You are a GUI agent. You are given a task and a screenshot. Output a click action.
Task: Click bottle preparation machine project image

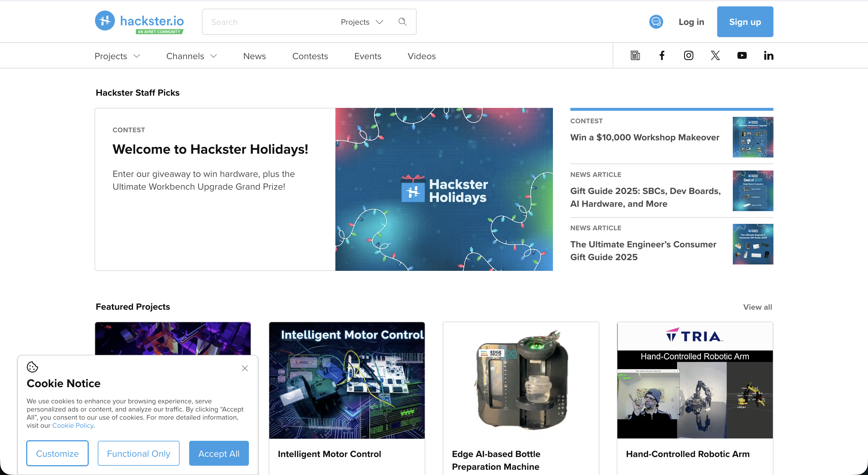[521, 380]
